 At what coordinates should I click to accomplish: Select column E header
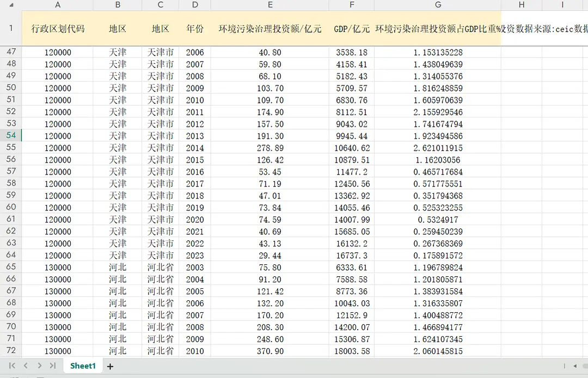tap(270, 5)
